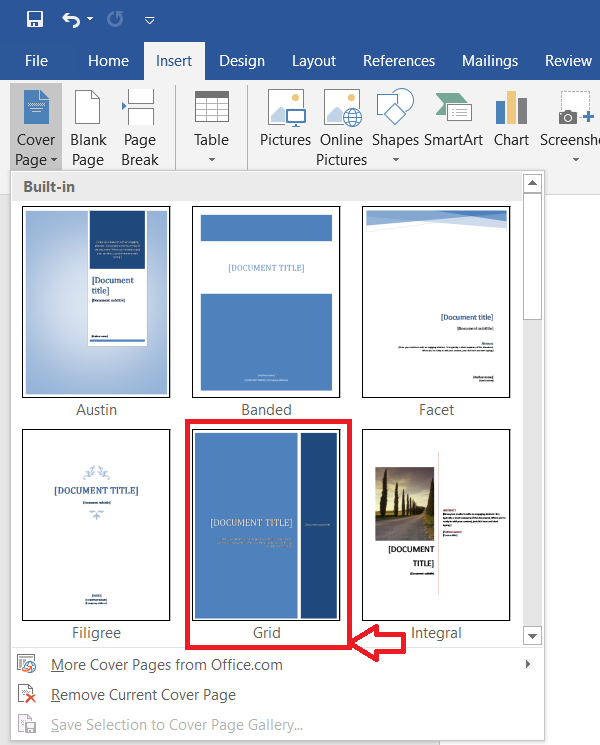
Task: Go to the Review tab
Action: click(568, 61)
